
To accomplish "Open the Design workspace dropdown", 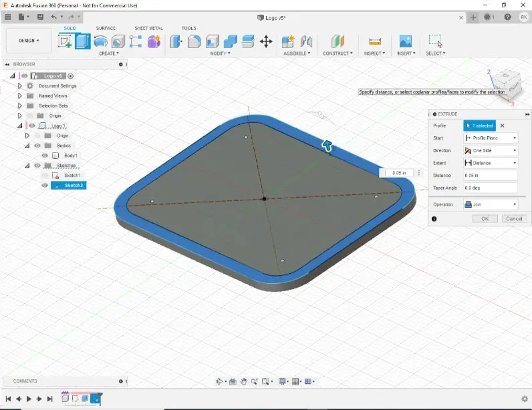I will click(x=29, y=40).
